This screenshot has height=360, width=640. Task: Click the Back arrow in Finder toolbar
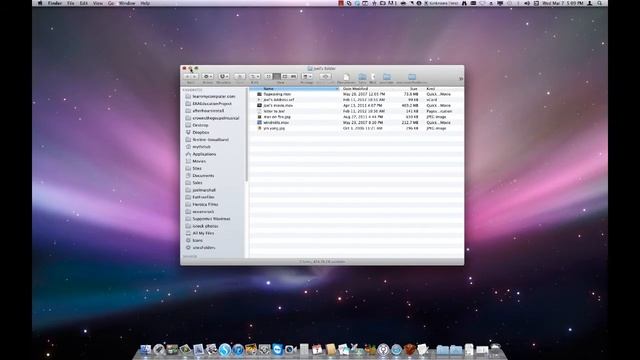click(x=187, y=76)
